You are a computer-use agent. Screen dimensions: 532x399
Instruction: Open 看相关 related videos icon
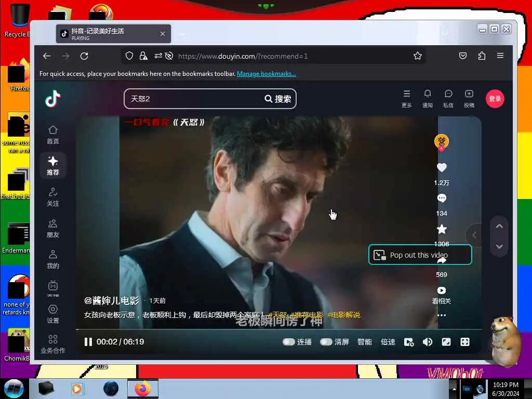(442, 290)
